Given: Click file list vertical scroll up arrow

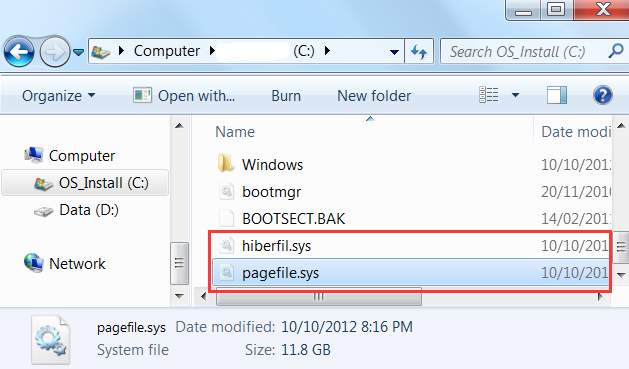Looking at the screenshot, I should 621,126.
